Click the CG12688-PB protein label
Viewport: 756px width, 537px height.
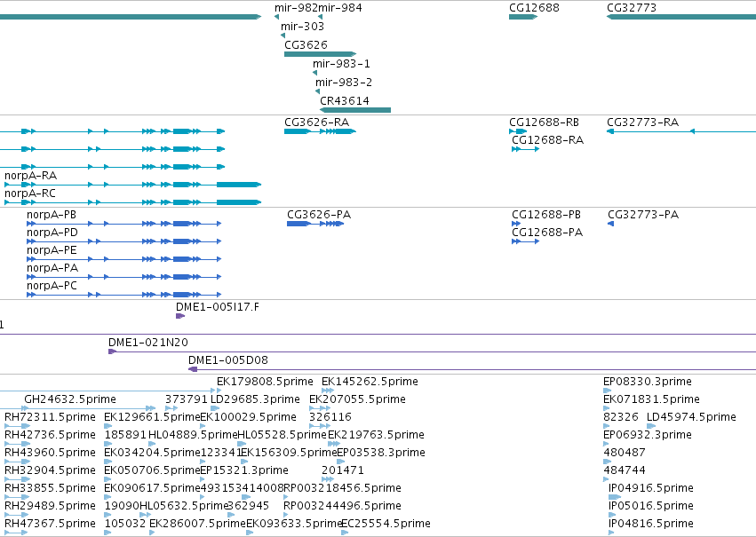(546, 215)
